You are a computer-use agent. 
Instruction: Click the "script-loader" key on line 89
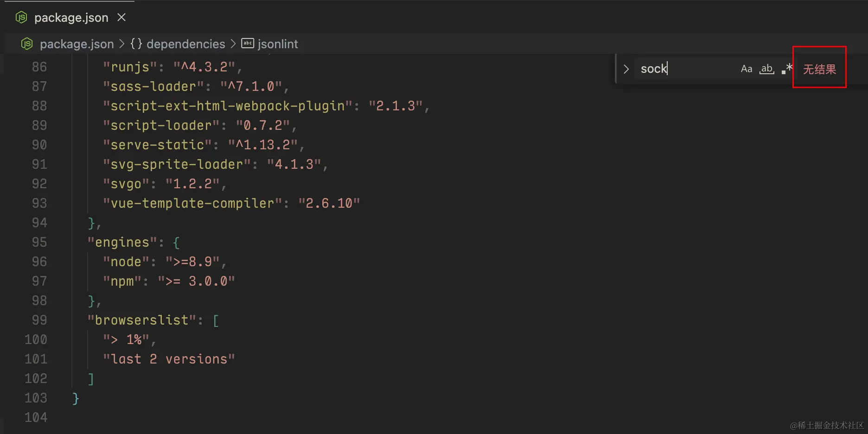(x=161, y=126)
